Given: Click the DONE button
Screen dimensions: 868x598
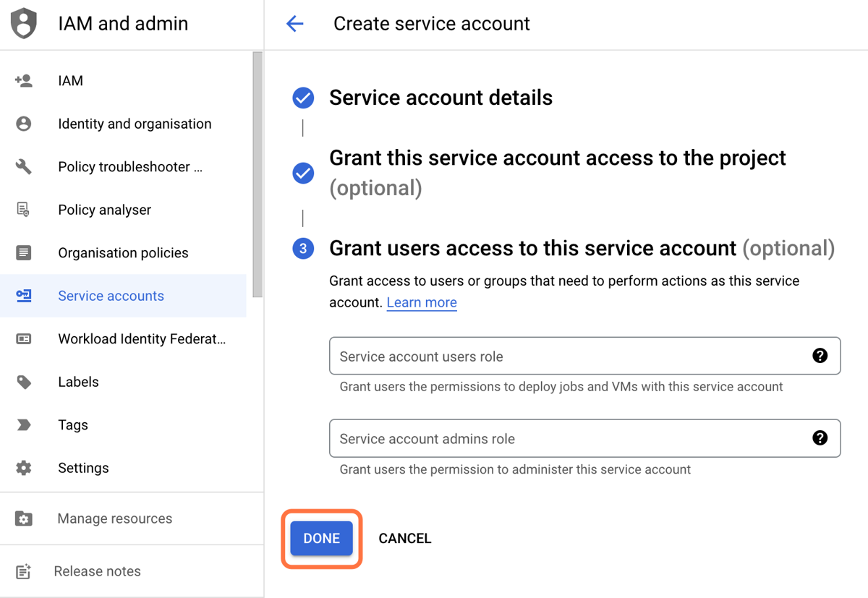Looking at the screenshot, I should click(x=322, y=539).
